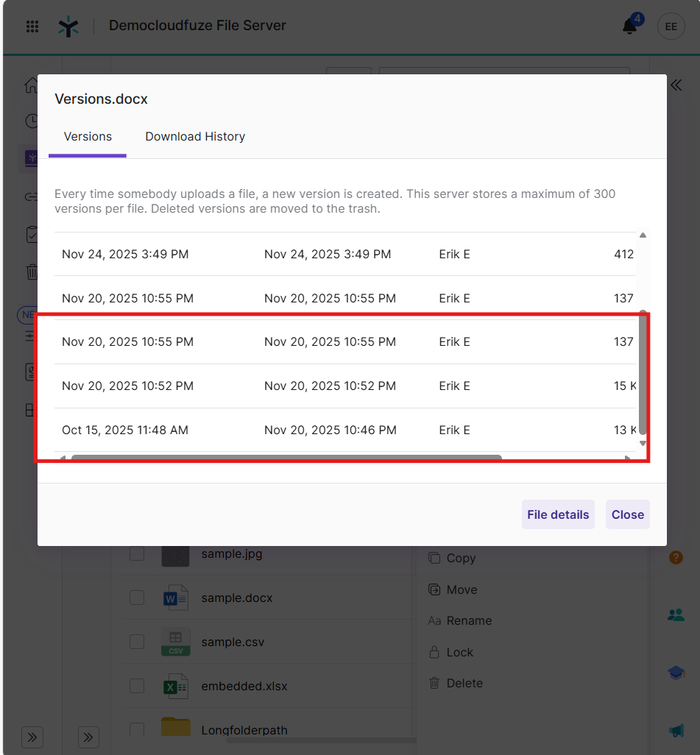Click the File details button
Image resolution: width=700 pixels, height=755 pixels.
558,514
